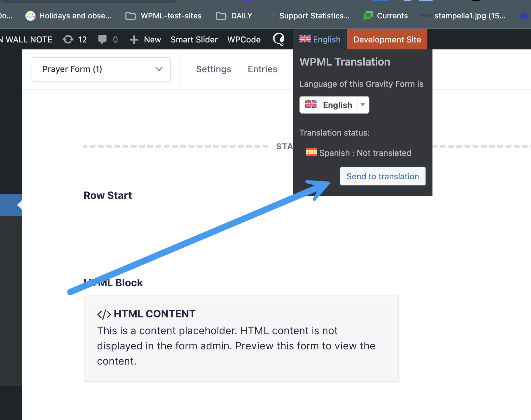Click WALL NOTE site name in admin bar
This screenshot has width=531, height=420.
pos(26,40)
